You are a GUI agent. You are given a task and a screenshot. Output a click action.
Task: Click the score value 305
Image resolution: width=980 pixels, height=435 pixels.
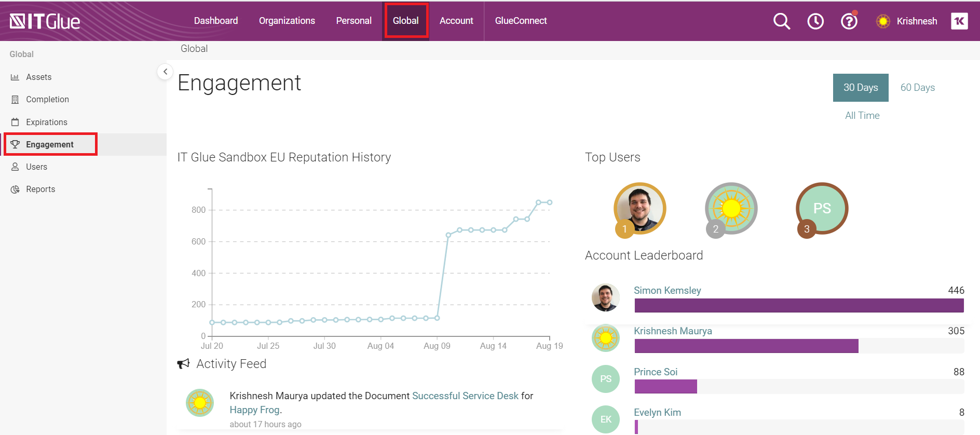pos(956,331)
